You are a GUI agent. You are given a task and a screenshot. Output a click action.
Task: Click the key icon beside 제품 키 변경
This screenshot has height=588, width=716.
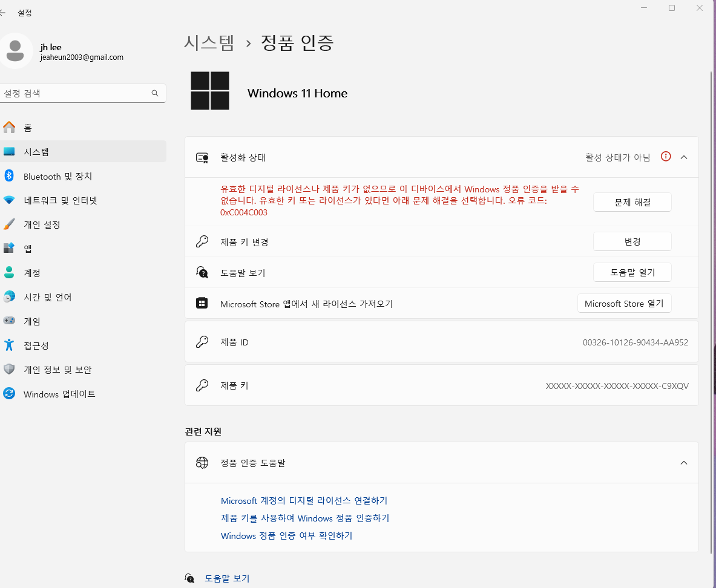point(202,241)
